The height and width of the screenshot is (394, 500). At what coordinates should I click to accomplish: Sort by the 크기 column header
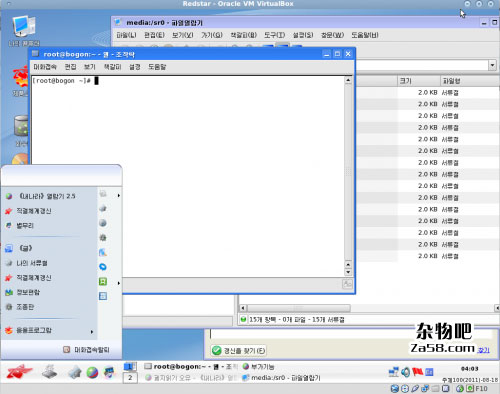(x=419, y=81)
